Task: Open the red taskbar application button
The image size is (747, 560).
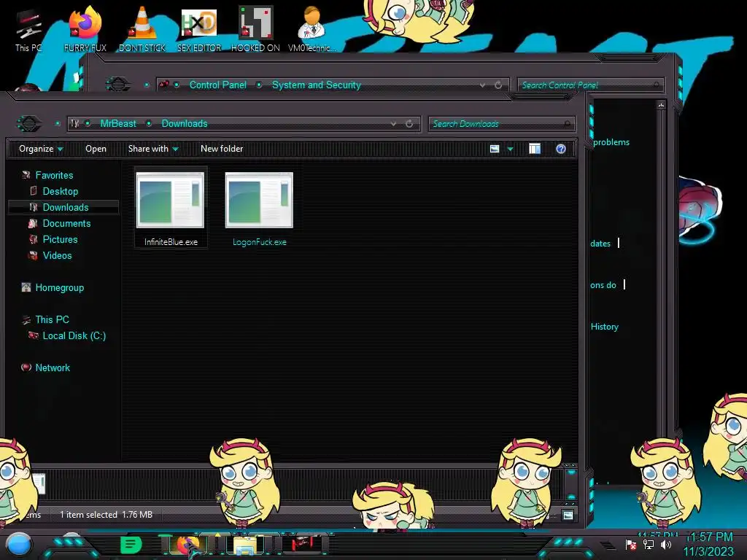Action: tap(303, 543)
